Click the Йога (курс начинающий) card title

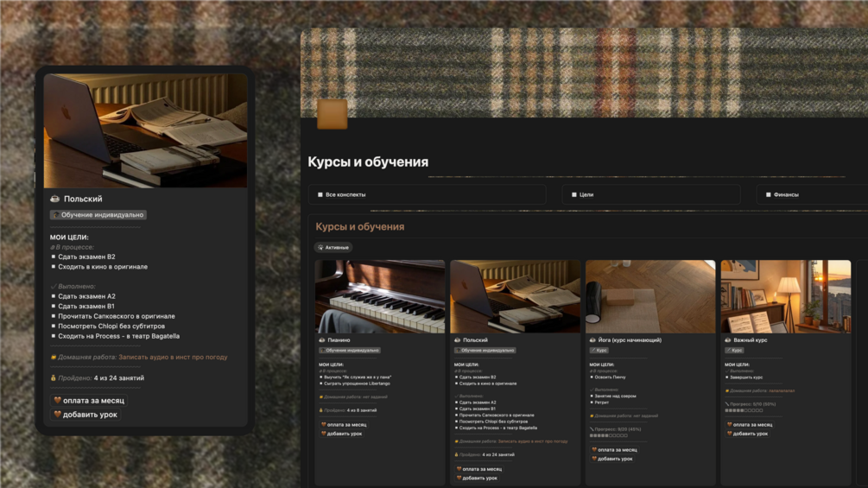[x=630, y=340]
